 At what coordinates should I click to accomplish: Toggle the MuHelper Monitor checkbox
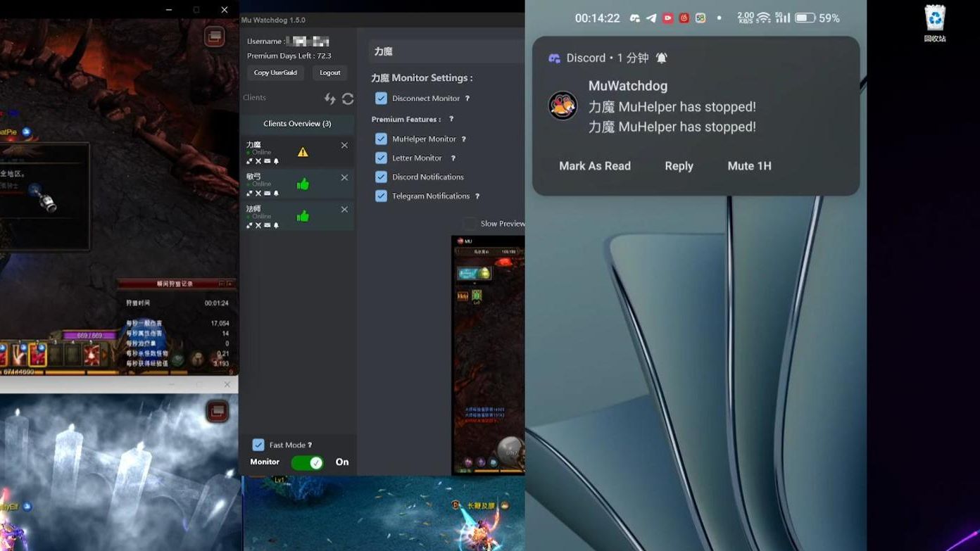coord(381,139)
